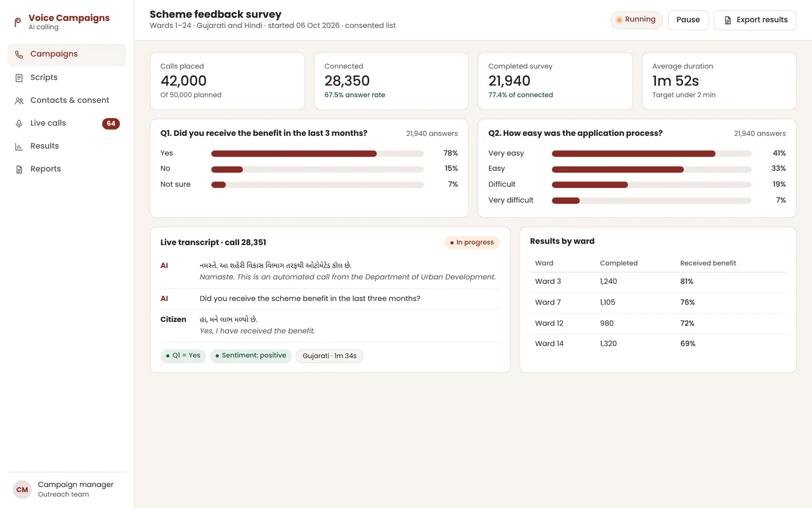The width and height of the screenshot is (812, 508).
Task: Click the Q1 Not sure progress bar
Action: pyautogui.click(x=317, y=185)
